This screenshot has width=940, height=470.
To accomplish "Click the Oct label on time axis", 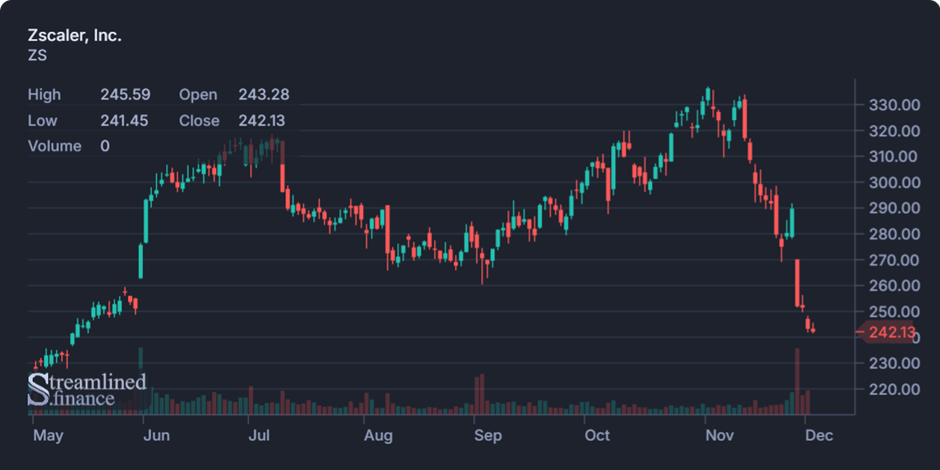I will 597,436.
